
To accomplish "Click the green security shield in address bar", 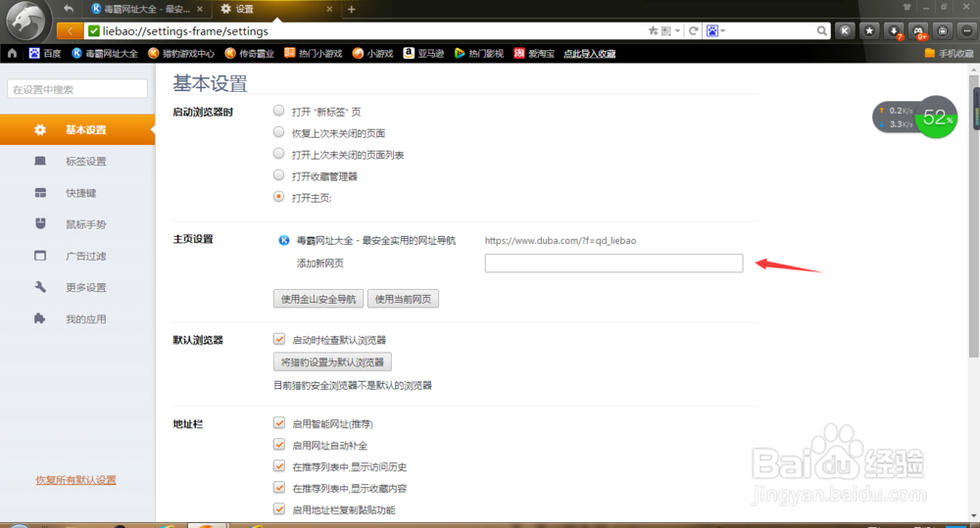I will click(94, 30).
